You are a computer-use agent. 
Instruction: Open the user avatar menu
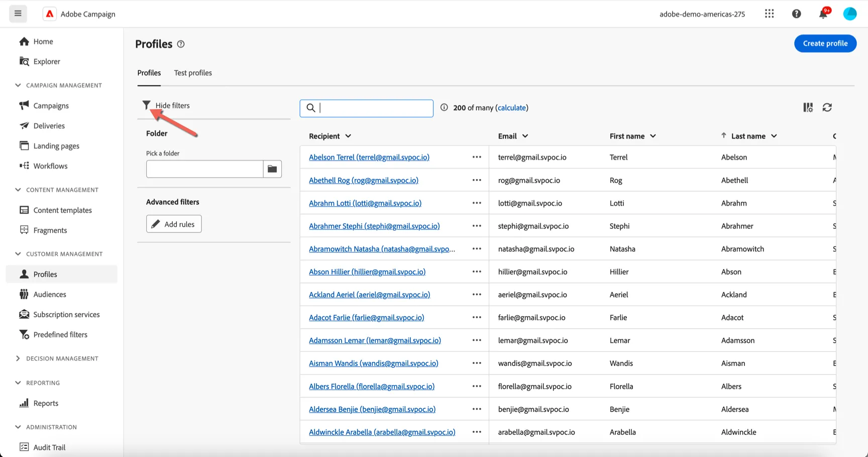click(850, 14)
